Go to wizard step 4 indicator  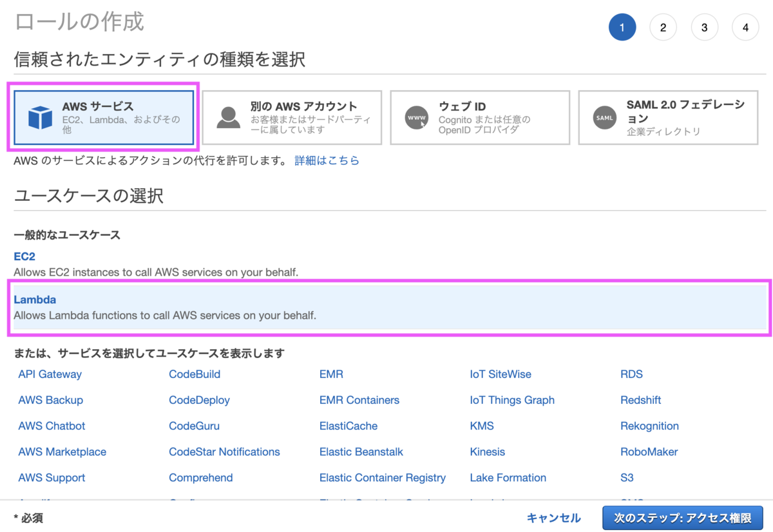745,27
